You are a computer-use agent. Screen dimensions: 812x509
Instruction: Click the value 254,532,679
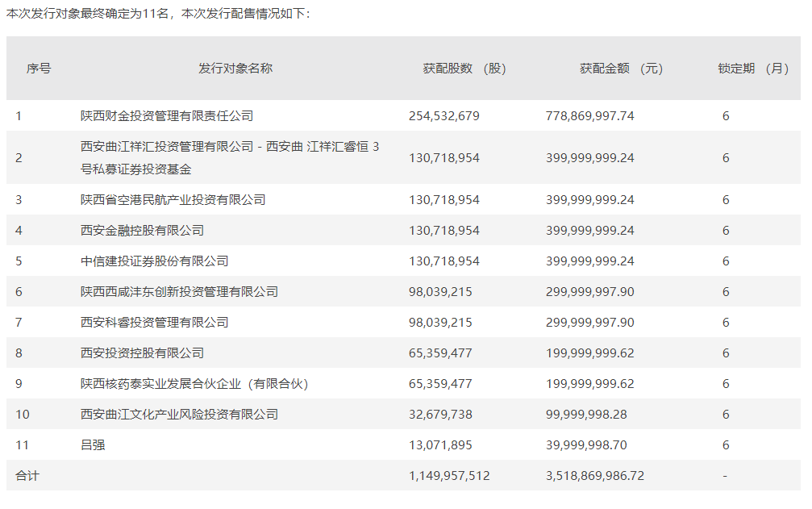(x=444, y=116)
